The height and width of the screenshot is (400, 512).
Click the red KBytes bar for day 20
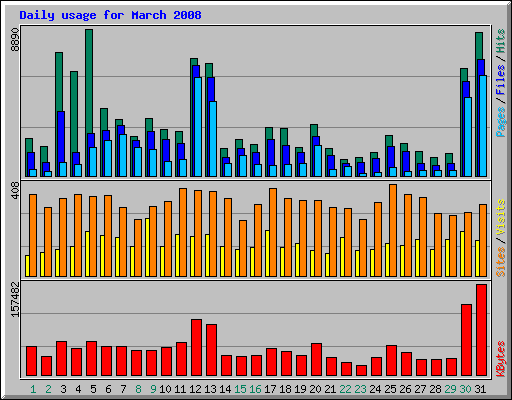(316, 360)
